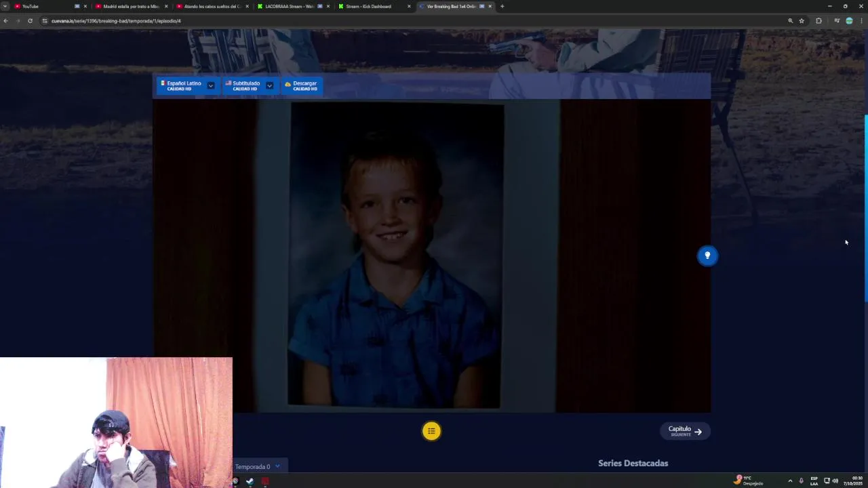Show hidden system tray icons

pyautogui.click(x=790, y=481)
